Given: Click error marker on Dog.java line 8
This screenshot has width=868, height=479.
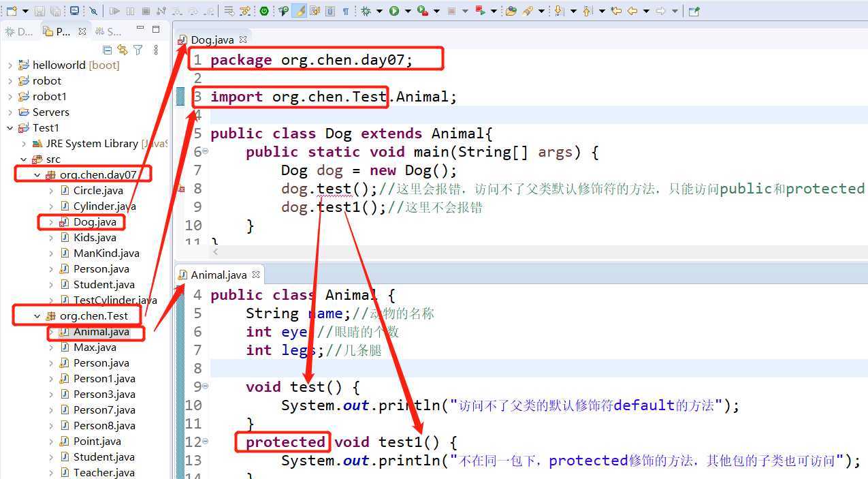Looking at the screenshot, I should (x=181, y=189).
